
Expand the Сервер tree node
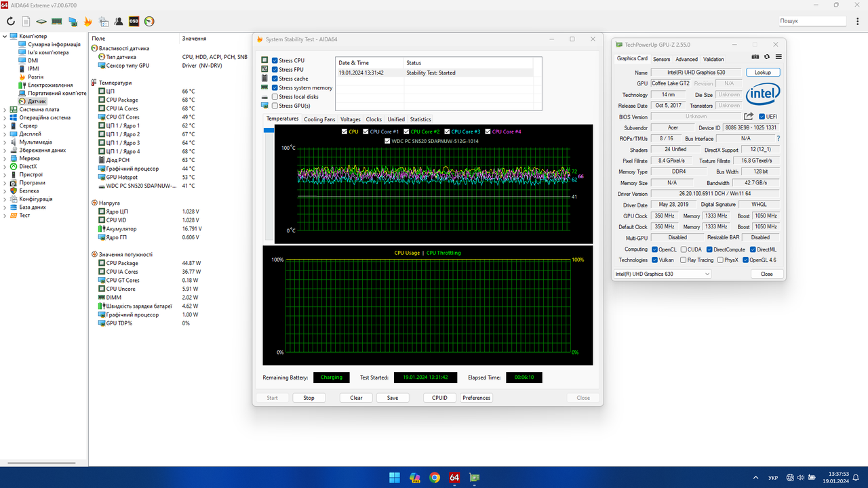[5, 125]
